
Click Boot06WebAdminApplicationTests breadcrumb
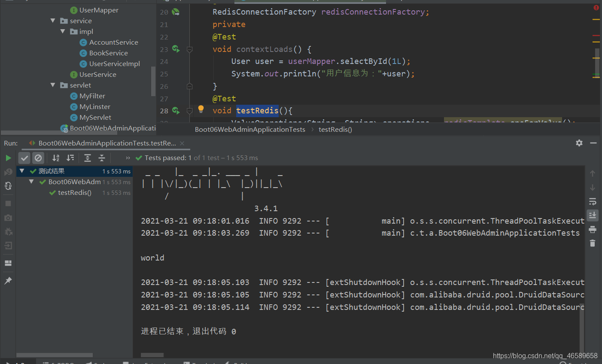coord(250,129)
